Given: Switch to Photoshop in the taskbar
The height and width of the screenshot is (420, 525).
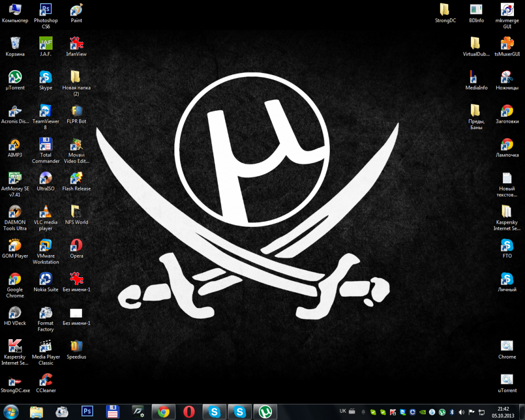Looking at the screenshot, I should point(87,412).
